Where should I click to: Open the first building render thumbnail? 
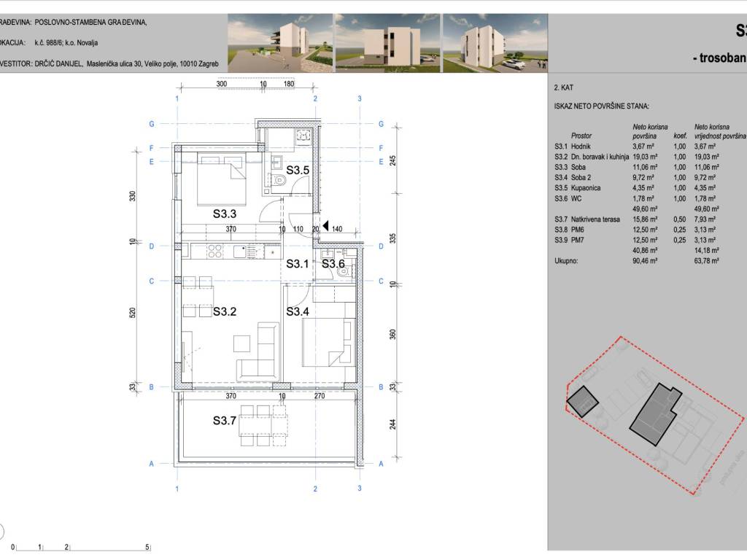[279, 44]
